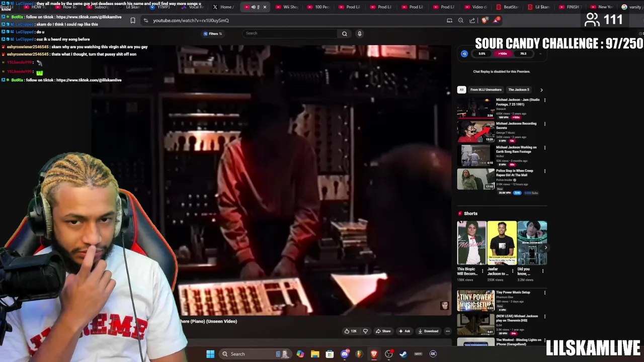The height and width of the screenshot is (362, 644).
Task: Open options menu for Police Step In video
Action: (545, 171)
